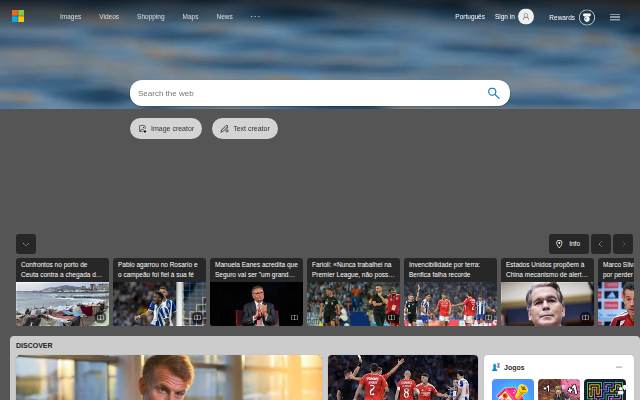This screenshot has height=400, width=640.
Task: Go to previous carousel slide arrow
Action: click(x=601, y=244)
